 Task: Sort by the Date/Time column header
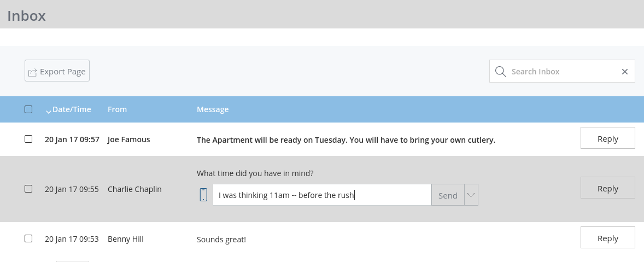pyautogui.click(x=72, y=109)
